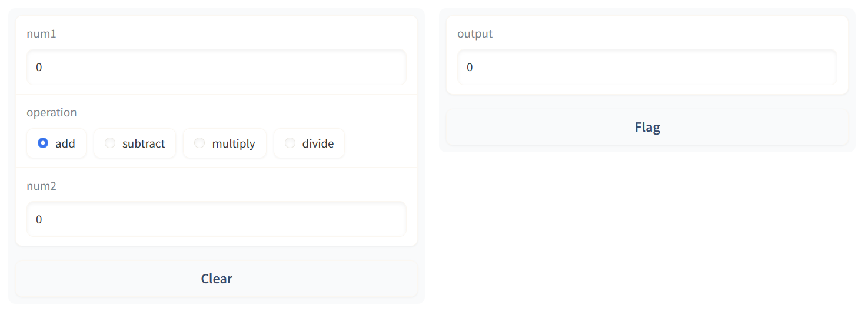
Task: Choose operation via the word add
Action: pos(65,143)
